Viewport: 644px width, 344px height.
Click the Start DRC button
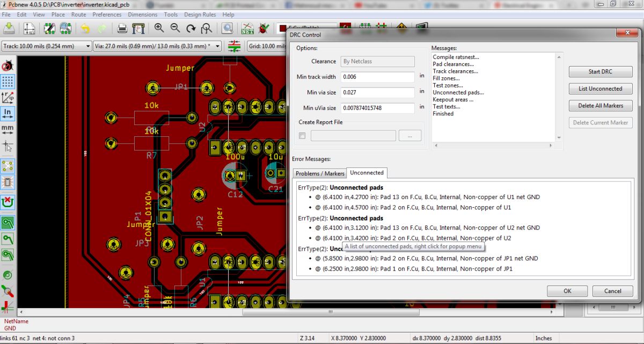(600, 71)
